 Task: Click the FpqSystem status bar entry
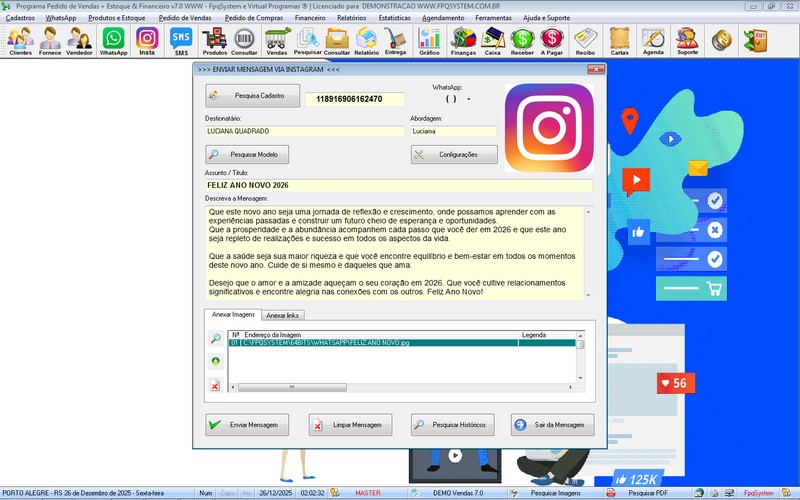tap(758, 493)
